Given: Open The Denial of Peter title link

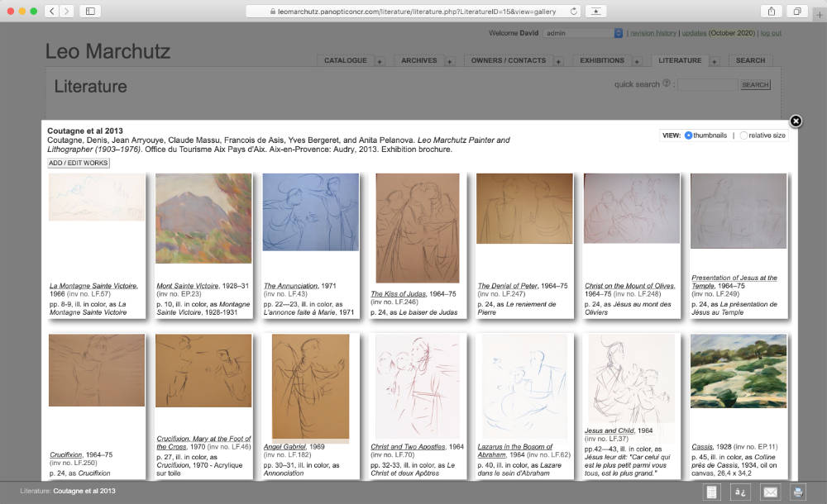Looking at the screenshot, I should coord(508,286).
